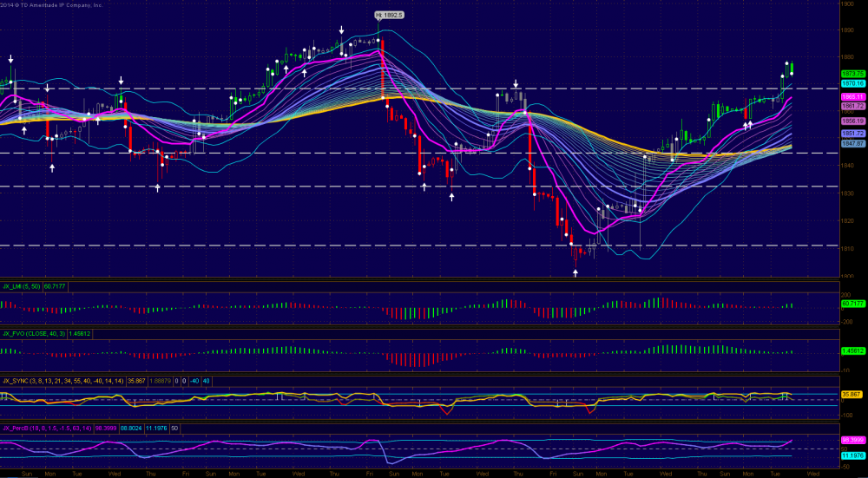The image size is (868, 478).
Task: Click the magenta 1865.11 price axis tag
Action: (x=852, y=96)
